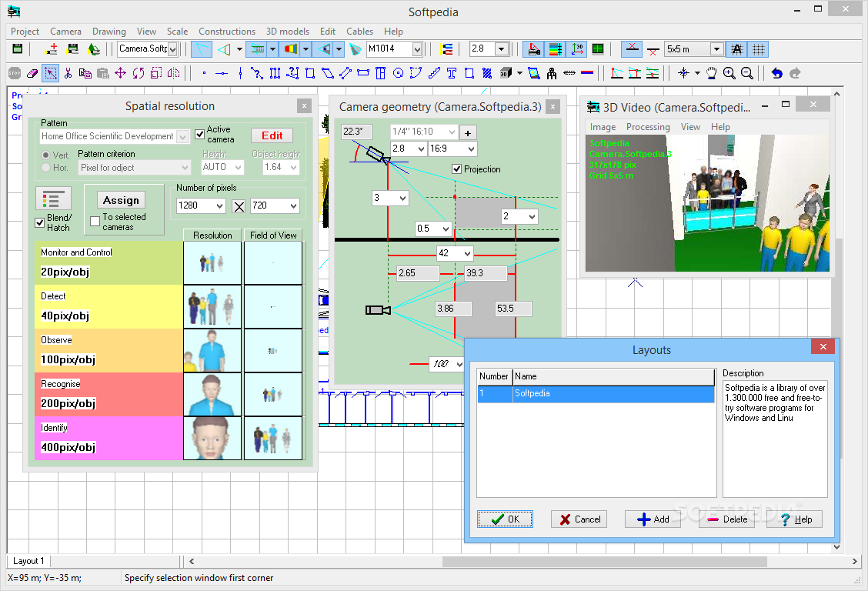Click the Identify resolution face thumbnail
Image resolution: width=868 pixels, height=591 pixels.
212,439
